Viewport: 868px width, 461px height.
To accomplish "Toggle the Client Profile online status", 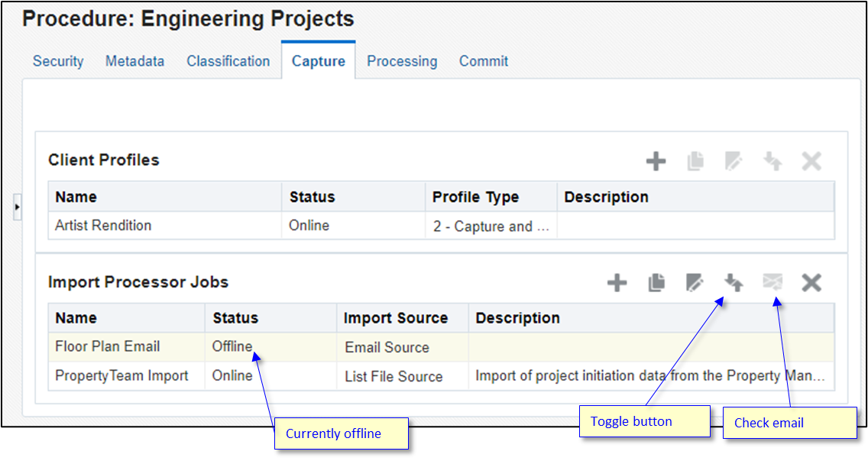I will 772,161.
